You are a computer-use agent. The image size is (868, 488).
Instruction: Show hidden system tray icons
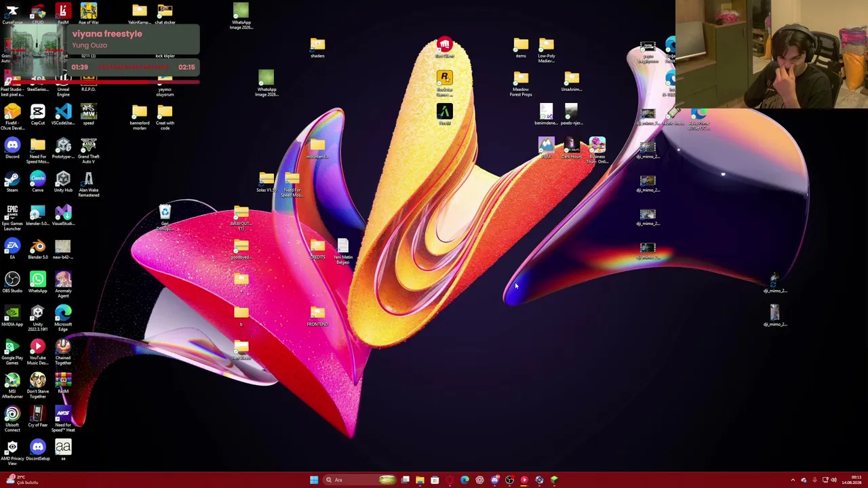click(x=793, y=480)
